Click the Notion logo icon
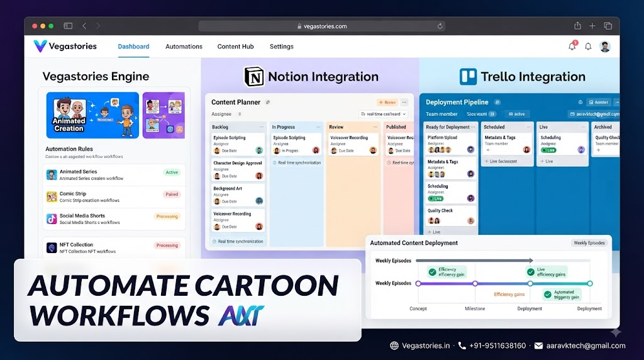This screenshot has height=360, width=644. point(254,76)
